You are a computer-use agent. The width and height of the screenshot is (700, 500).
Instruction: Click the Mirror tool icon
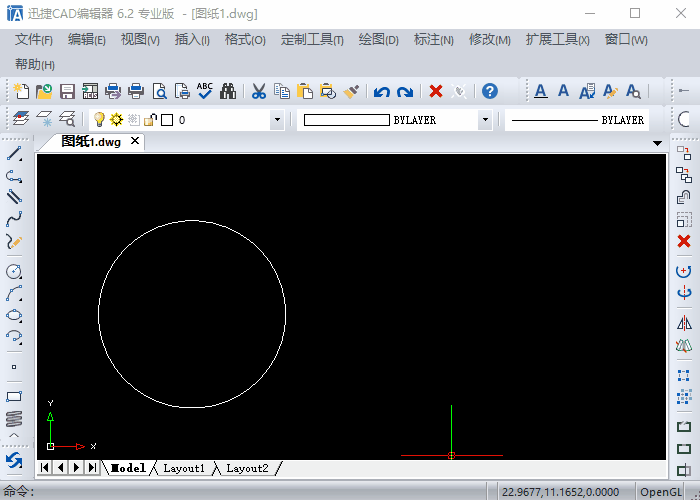[x=684, y=323]
